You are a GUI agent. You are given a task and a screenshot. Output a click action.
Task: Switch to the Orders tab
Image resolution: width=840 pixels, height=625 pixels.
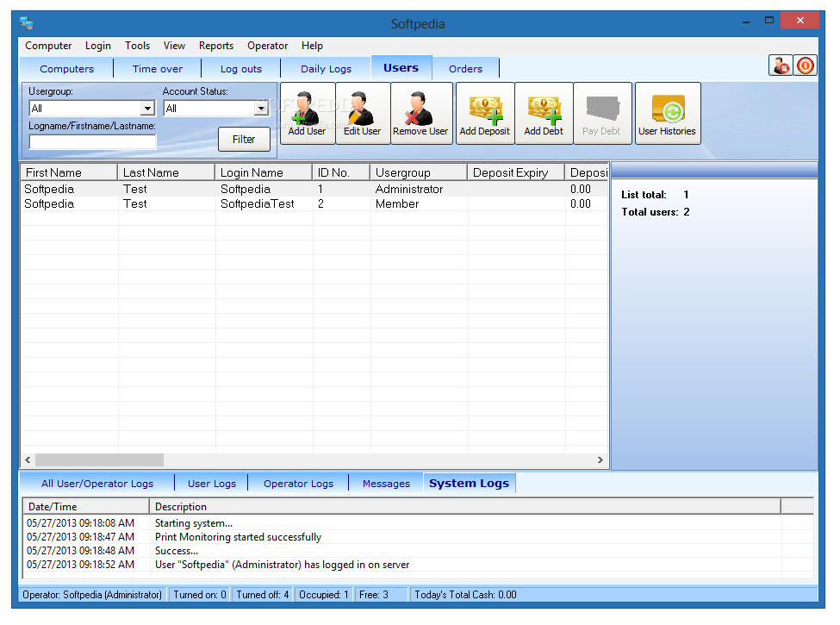tap(465, 69)
